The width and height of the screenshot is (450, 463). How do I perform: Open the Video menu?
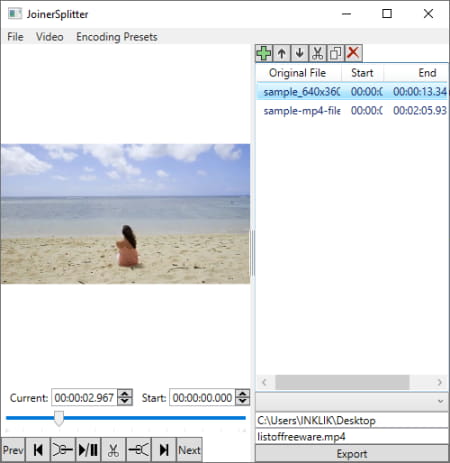tap(50, 37)
